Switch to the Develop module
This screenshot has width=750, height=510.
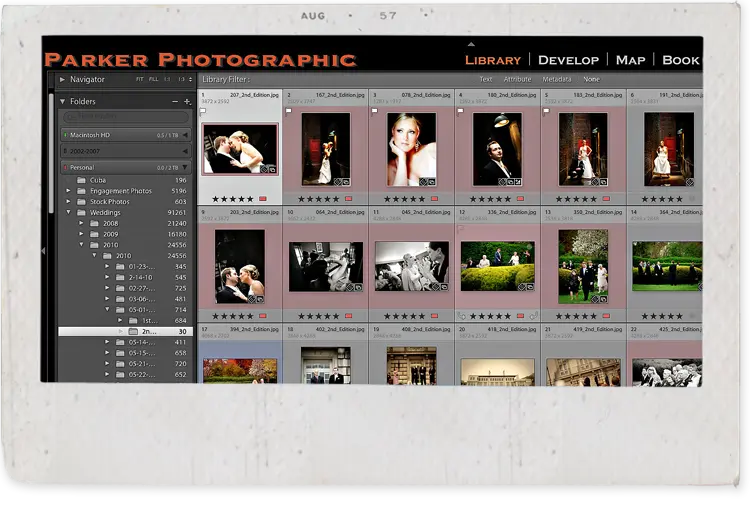click(x=568, y=60)
